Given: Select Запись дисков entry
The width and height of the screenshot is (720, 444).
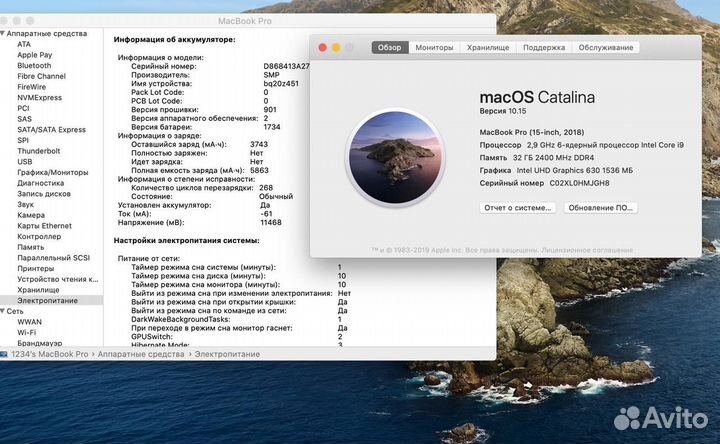Looking at the screenshot, I should (44, 194).
